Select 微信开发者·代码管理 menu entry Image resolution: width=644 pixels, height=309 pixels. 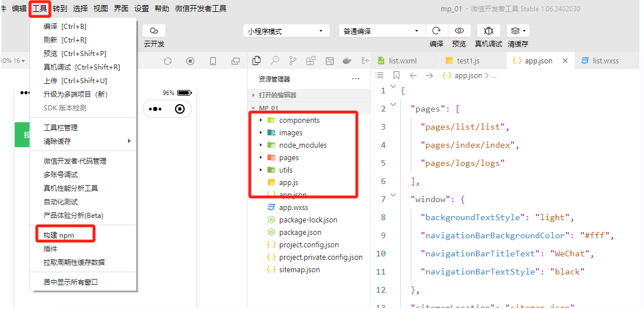(83, 161)
